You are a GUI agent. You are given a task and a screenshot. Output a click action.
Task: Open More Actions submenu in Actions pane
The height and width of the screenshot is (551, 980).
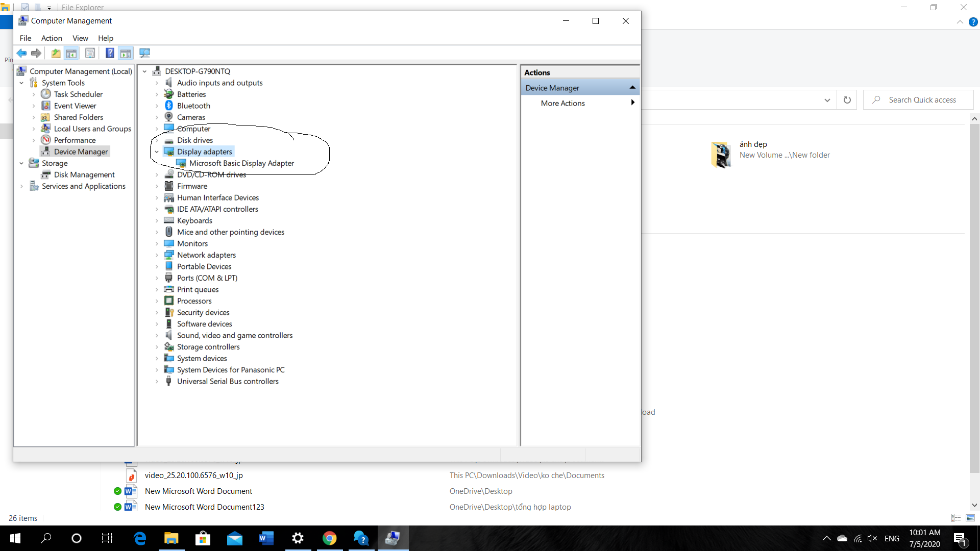(x=580, y=103)
